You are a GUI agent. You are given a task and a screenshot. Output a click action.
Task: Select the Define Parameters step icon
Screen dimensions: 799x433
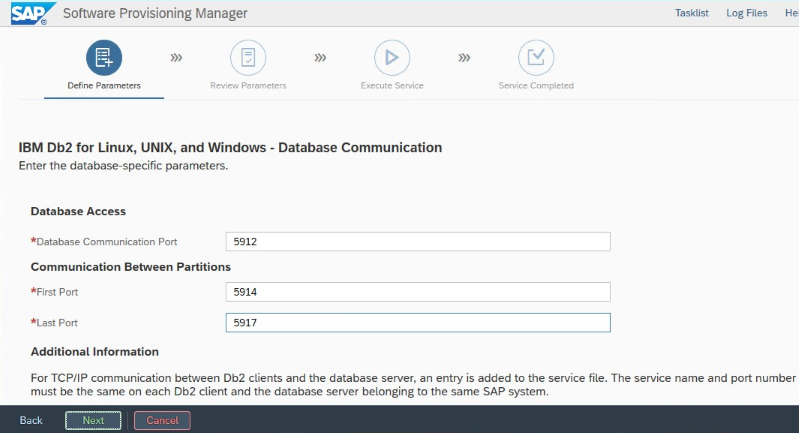[104, 58]
